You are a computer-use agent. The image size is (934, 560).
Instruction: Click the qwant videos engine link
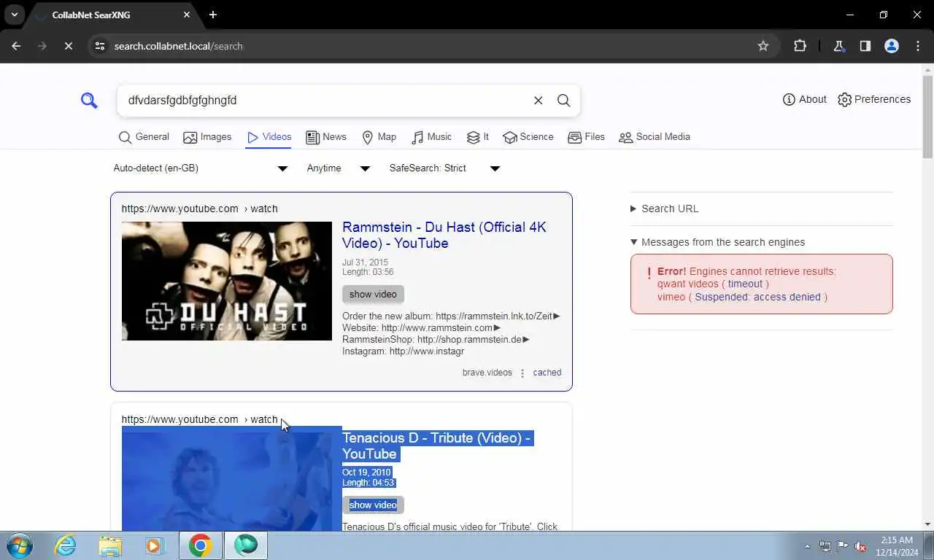(x=688, y=284)
